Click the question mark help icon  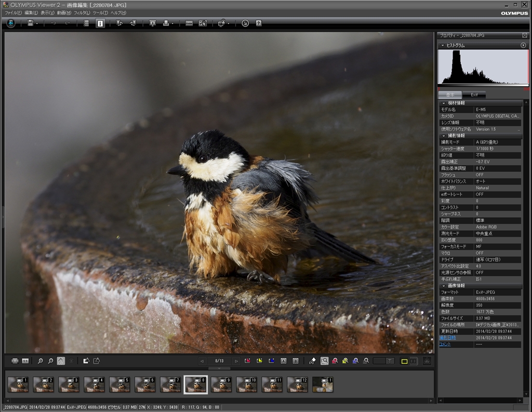pos(258,23)
